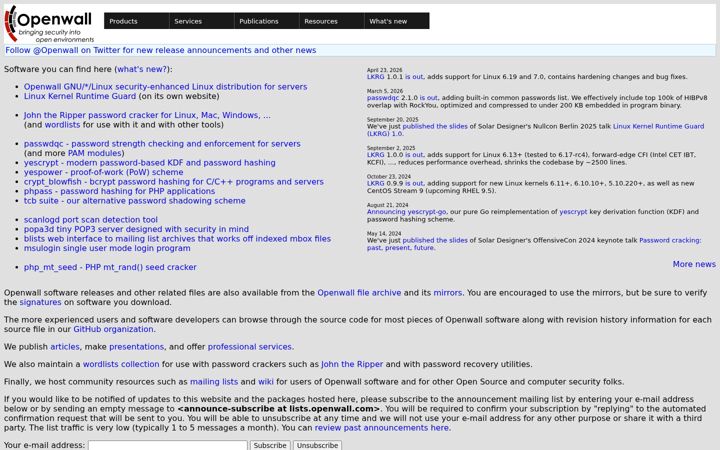Screen dimensions: 720x450
Task: Open phpass password hashing for PHP link
Action: pos(119,191)
